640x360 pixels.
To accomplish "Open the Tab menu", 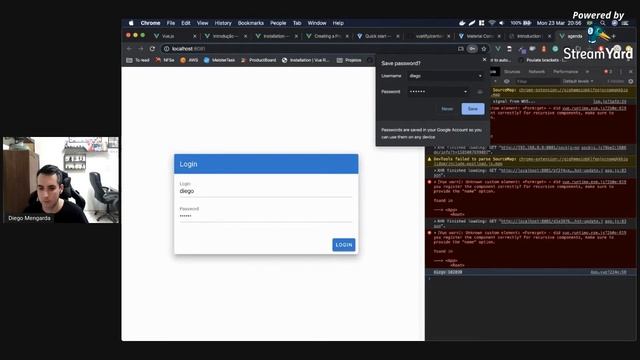I will click(x=297, y=23).
